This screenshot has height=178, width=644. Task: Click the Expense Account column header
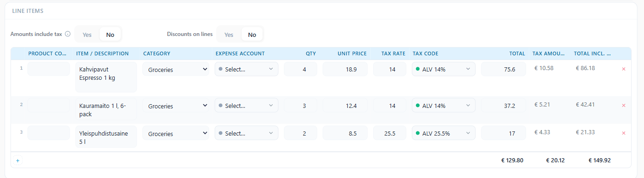(240, 53)
